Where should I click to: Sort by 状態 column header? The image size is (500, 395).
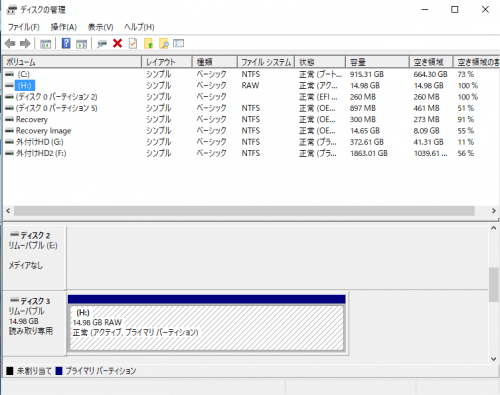point(320,62)
